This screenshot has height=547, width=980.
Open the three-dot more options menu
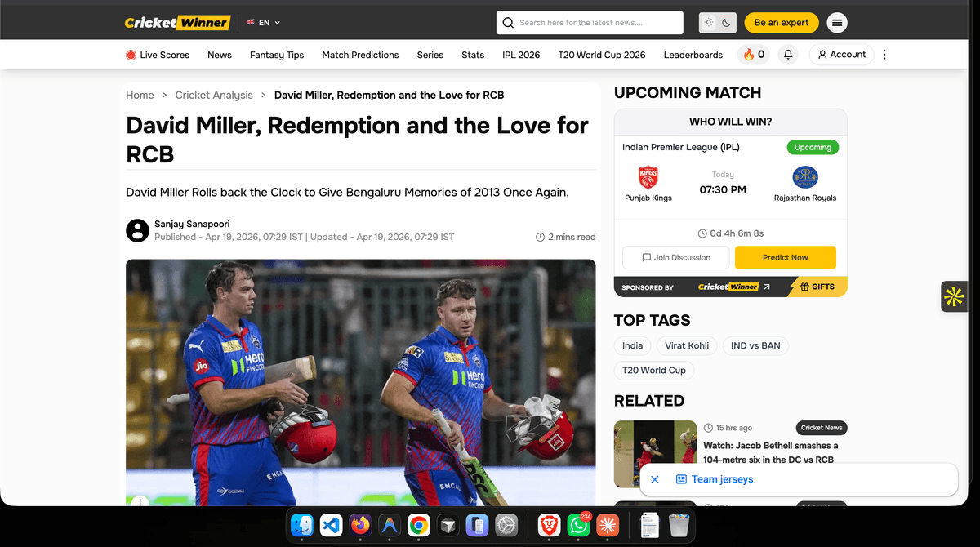(x=884, y=55)
